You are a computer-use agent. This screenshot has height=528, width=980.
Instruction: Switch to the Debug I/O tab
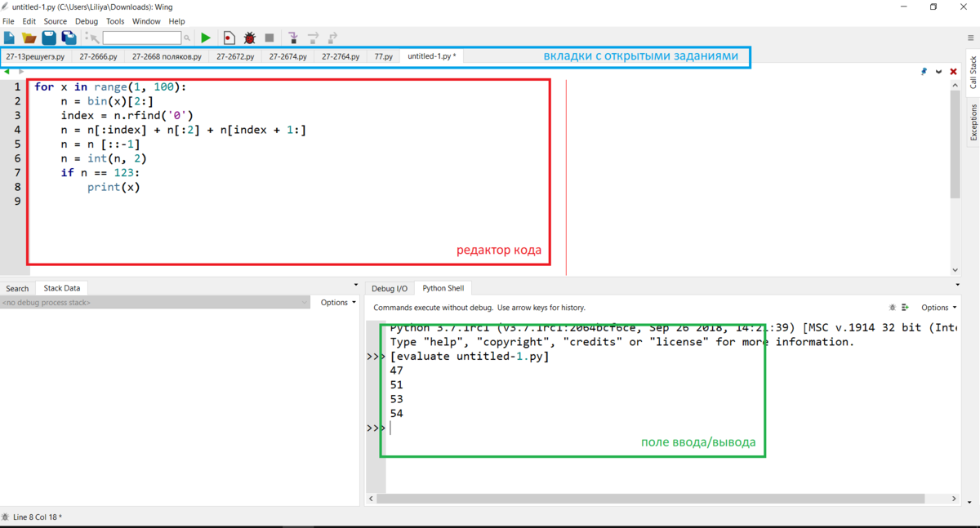coord(390,288)
